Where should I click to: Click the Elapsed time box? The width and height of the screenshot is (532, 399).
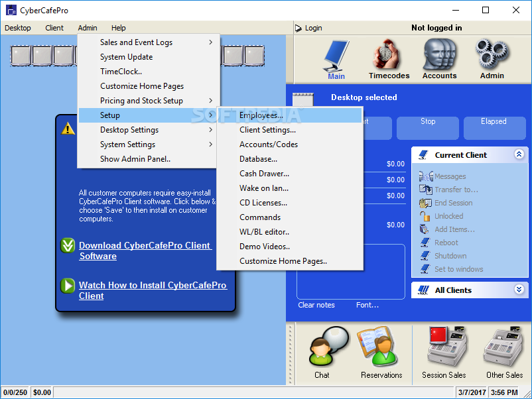pyautogui.click(x=494, y=128)
